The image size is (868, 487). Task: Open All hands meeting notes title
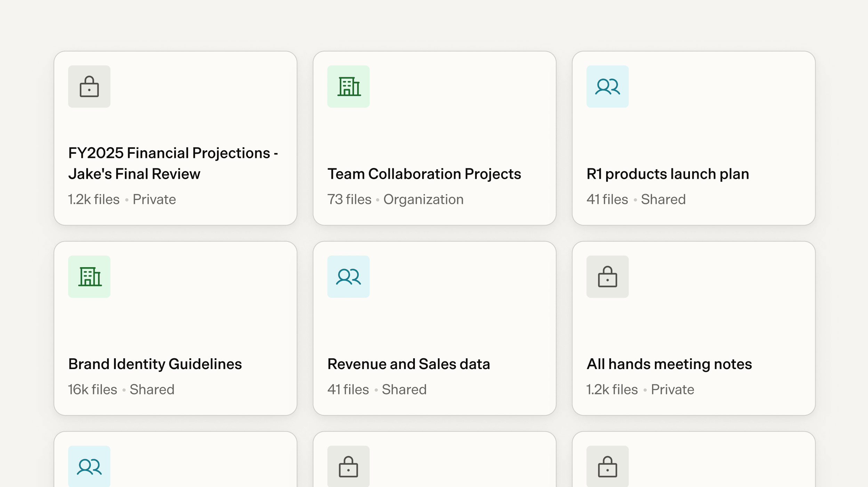pos(669,364)
